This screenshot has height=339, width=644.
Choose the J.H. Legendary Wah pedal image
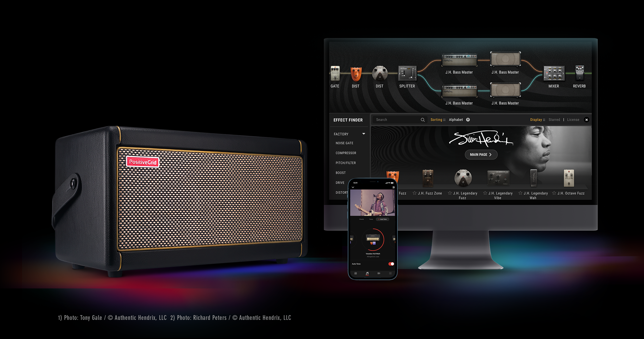533,178
